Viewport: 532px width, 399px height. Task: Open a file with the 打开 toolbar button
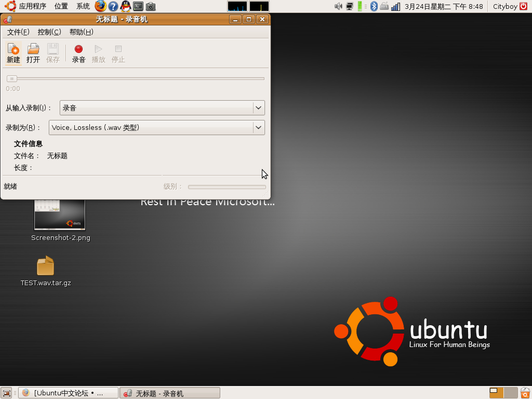33,54
